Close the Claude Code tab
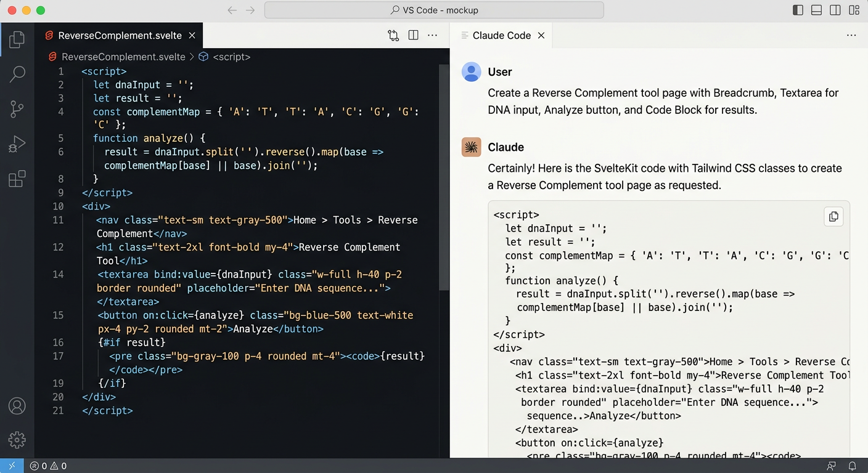The height and width of the screenshot is (473, 868). (x=541, y=36)
